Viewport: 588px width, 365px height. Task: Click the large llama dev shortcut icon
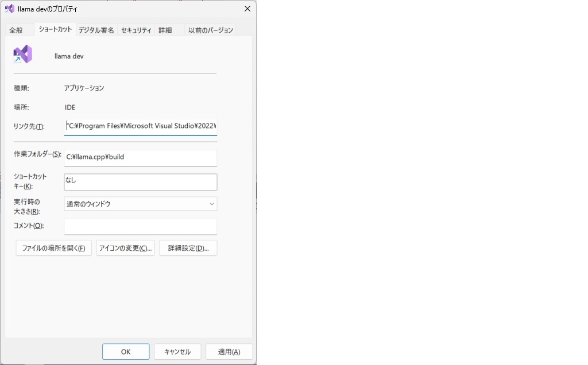[x=23, y=55]
